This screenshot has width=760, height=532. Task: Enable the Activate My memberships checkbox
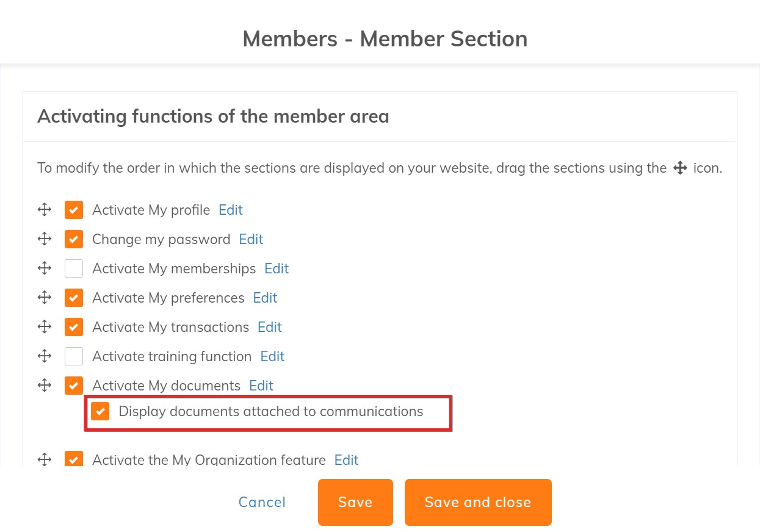[x=74, y=268]
